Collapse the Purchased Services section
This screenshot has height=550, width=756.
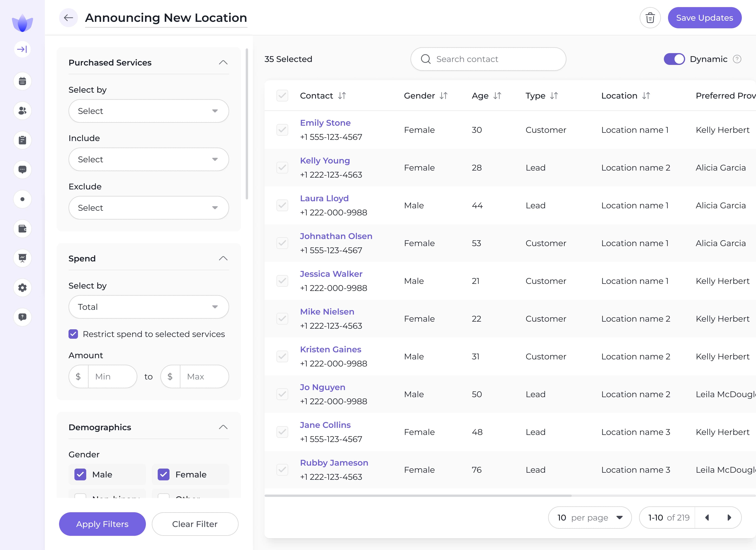pyautogui.click(x=223, y=62)
